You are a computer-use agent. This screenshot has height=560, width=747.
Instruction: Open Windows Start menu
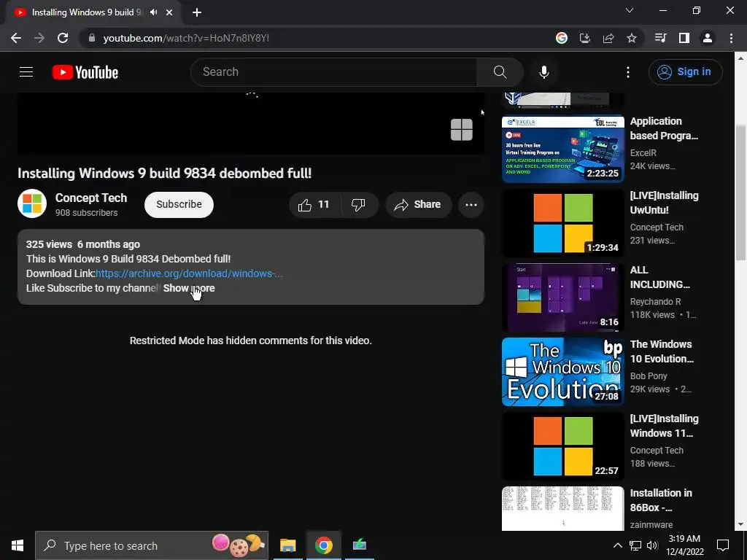[x=18, y=545]
